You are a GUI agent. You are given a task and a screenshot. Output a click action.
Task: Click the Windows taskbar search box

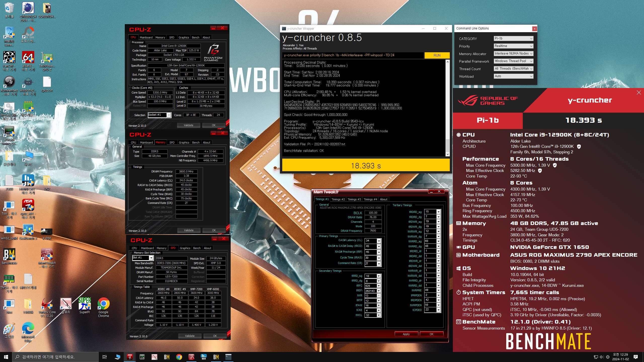pos(55,357)
